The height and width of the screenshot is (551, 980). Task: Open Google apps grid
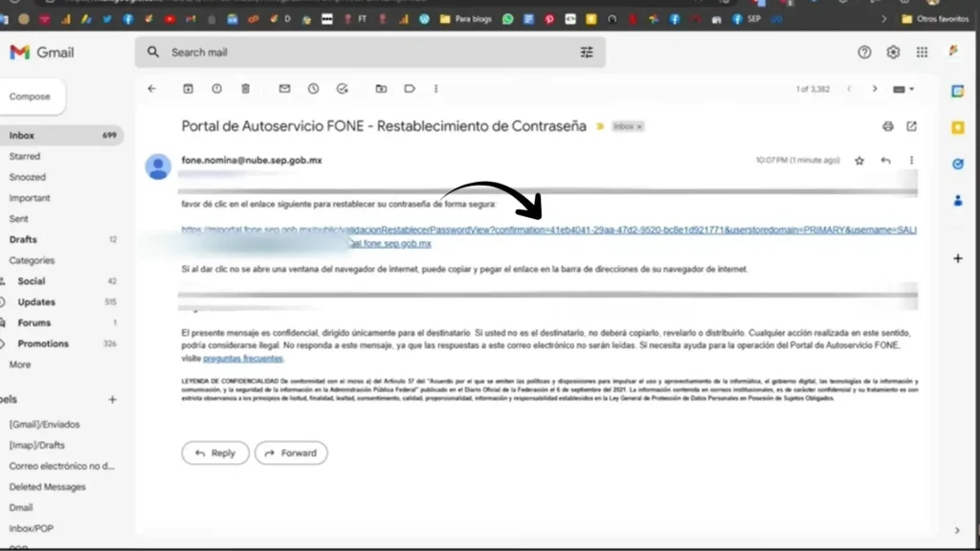922,53
